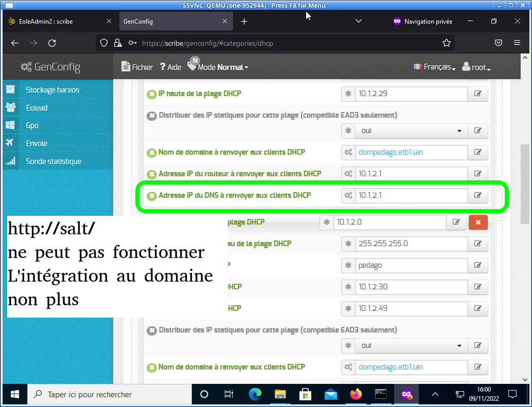
Task: Expand the Français language dropdown
Action: coord(435,67)
